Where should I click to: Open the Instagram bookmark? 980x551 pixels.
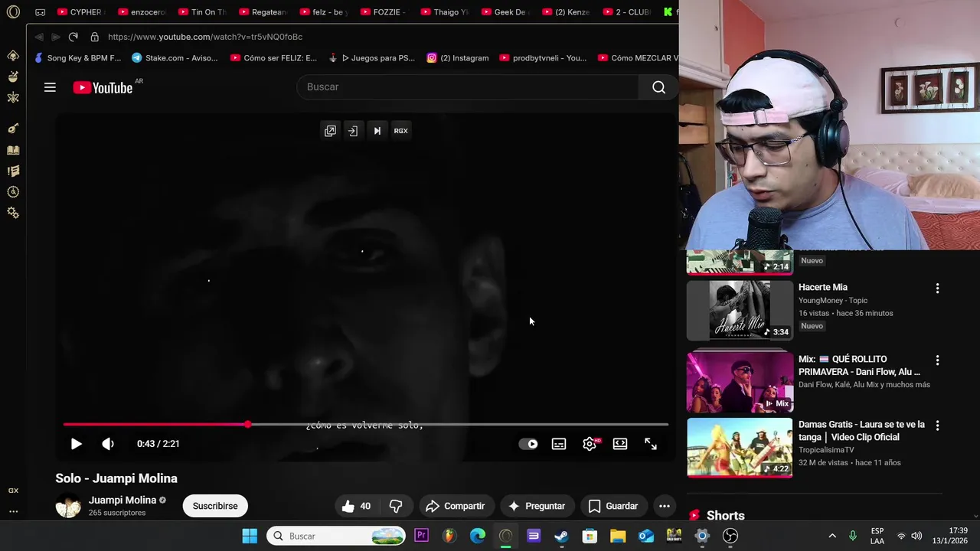coord(458,57)
